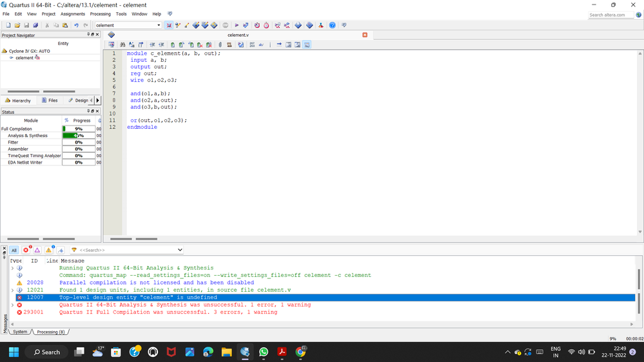Switch to the Files tab in Project Navigator
644x362 pixels.
tap(50, 100)
